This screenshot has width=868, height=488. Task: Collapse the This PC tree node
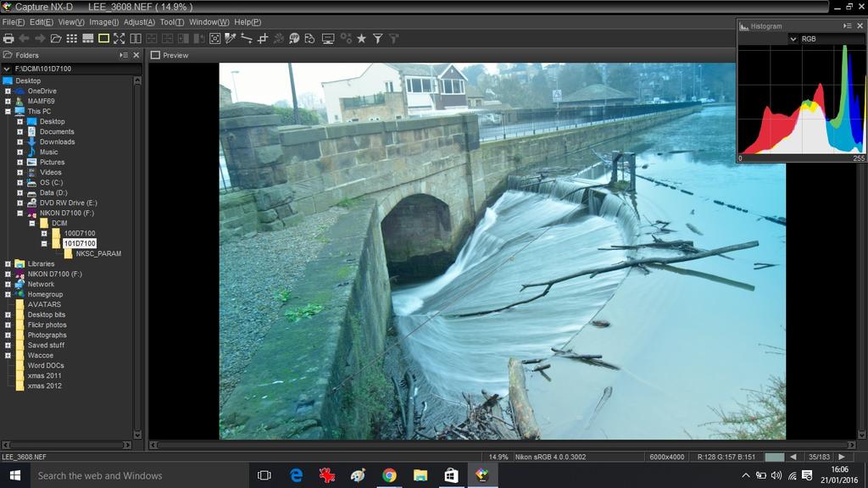8,111
